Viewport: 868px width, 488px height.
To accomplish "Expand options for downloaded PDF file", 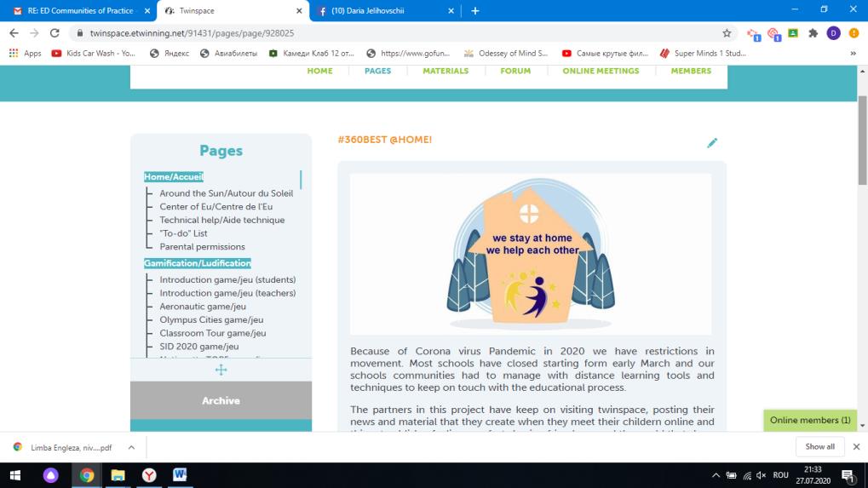I will click(131, 446).
